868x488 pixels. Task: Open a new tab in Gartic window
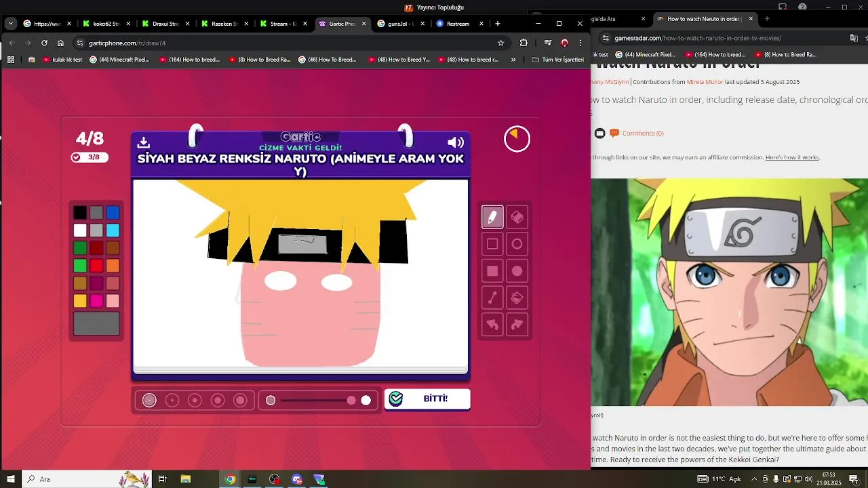498,24
